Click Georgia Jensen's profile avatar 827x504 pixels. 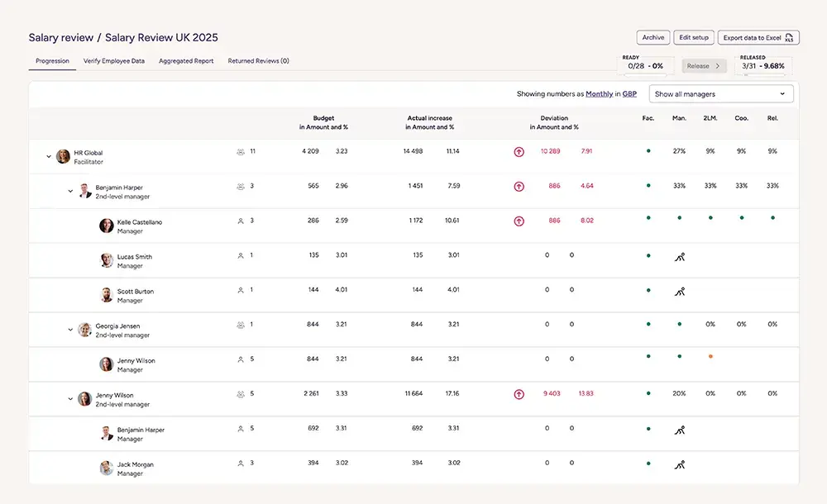coord(84,330)
